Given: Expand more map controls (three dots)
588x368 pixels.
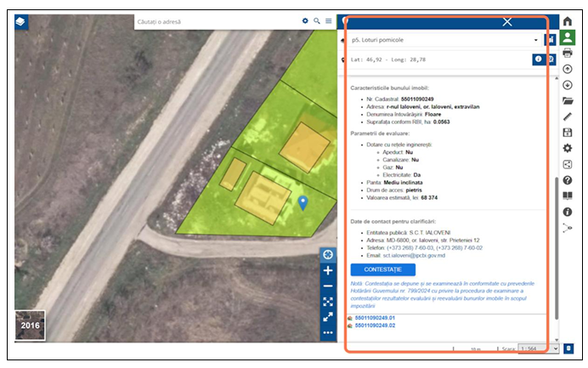Looking at the screenshot, I should (328, 332).
